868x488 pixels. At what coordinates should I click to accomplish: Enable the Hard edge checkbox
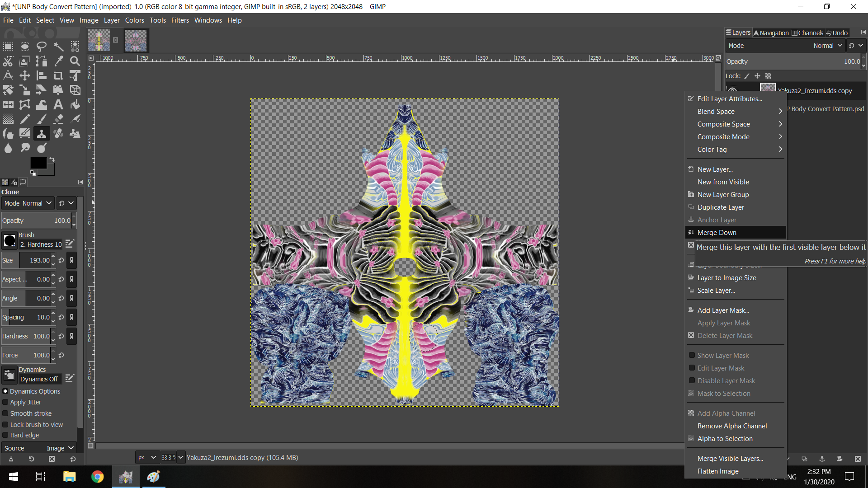pos(5,435)
